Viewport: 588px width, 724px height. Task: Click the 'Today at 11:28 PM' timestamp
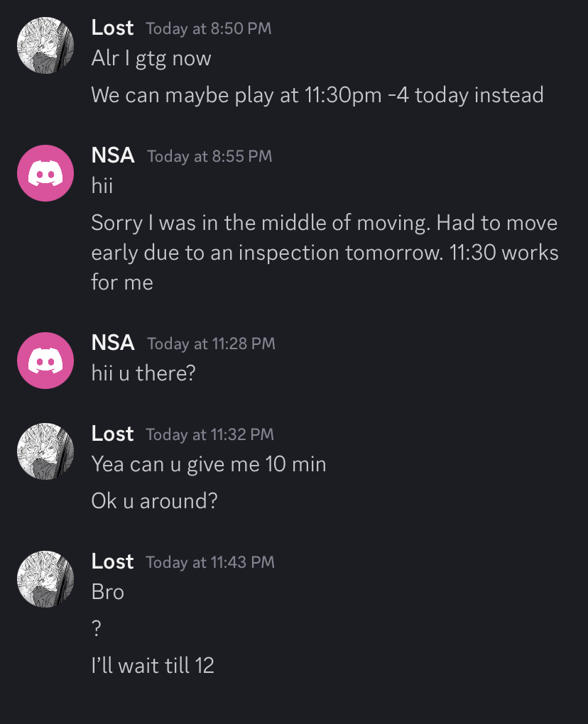click(x=211, y=344)
